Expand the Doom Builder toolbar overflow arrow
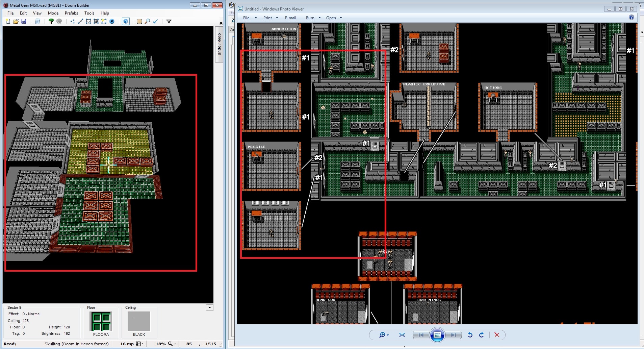This screenshot has width=644, height=349. click(x=221, y=23)
